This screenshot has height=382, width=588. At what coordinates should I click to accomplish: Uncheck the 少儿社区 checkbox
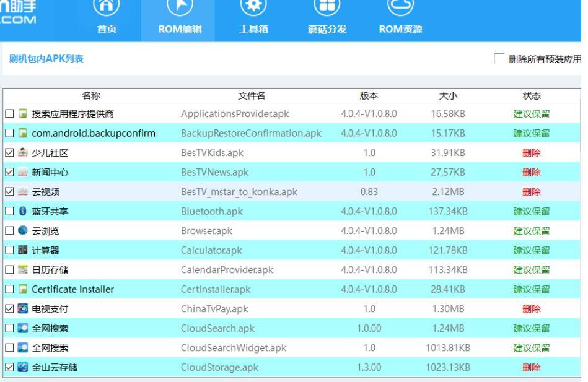click(x=9, y=154)
